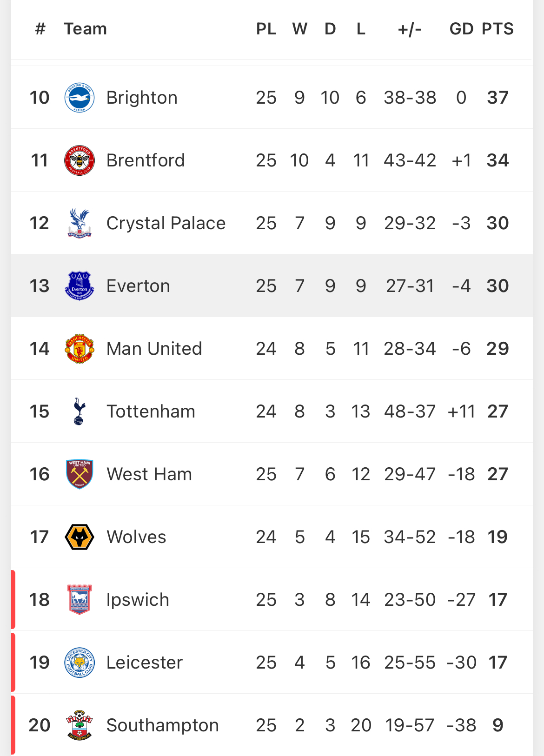Image resolution: width=544 pixels, height=756 pixels.
Task: Select Everton's 27-31 goals figure
Action: point(410,286)
